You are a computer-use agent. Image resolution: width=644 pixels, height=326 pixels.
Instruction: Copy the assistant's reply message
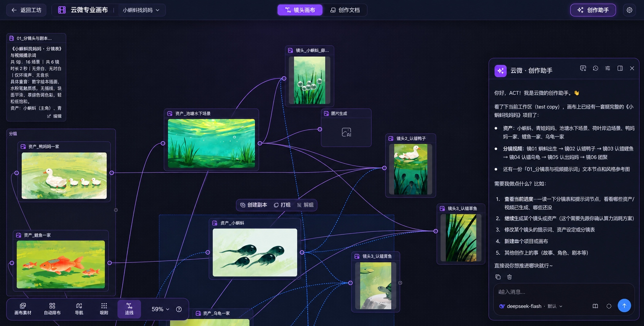click(498, 277)
